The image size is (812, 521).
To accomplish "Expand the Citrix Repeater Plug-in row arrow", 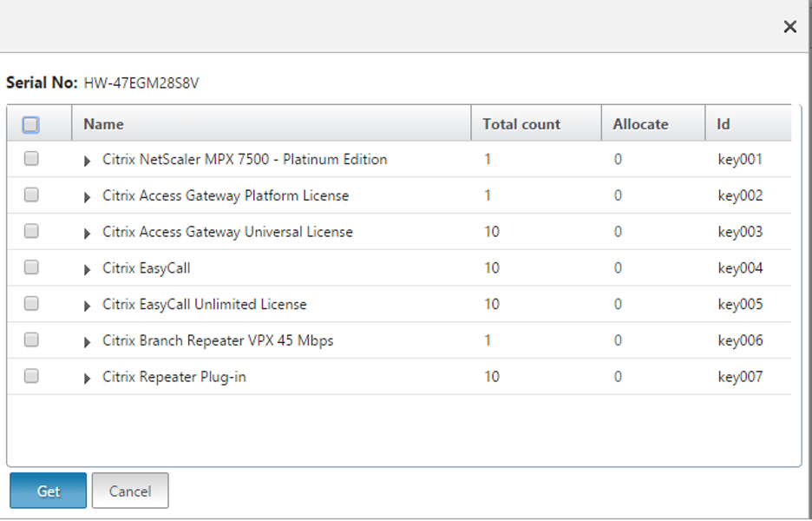I will [x=87, y=378].
